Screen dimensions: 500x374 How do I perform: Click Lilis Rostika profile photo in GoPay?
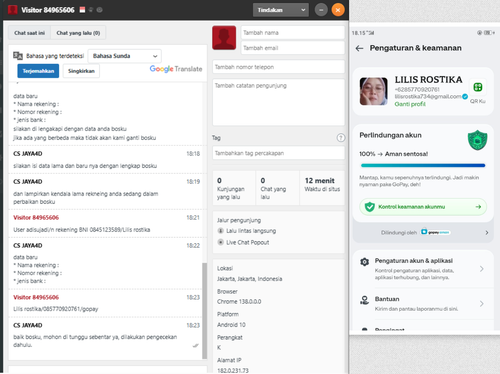(374, 91)
